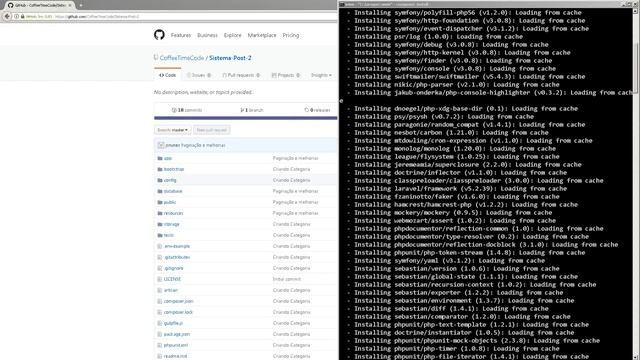Click the folder icon next to resources
640x360 pixels.
coord(160,213)
